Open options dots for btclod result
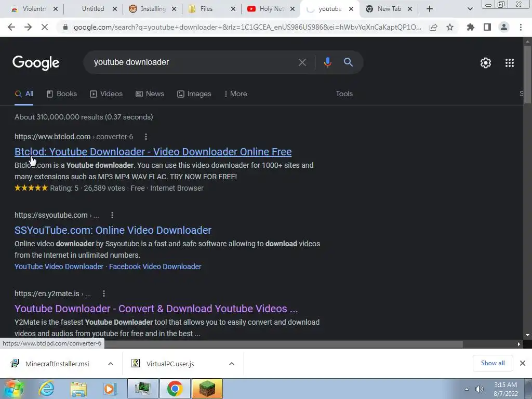This screenshot has width=532, height=399. pos(146,137)
